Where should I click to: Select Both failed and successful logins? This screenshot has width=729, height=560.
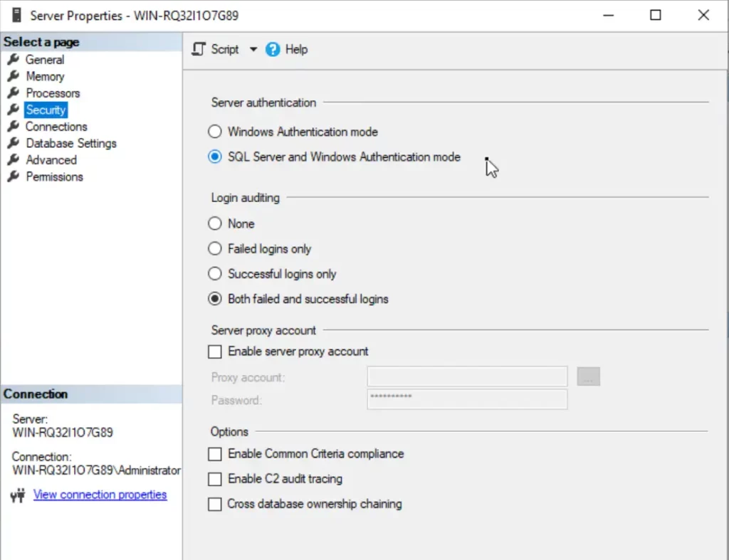(298, 300)
